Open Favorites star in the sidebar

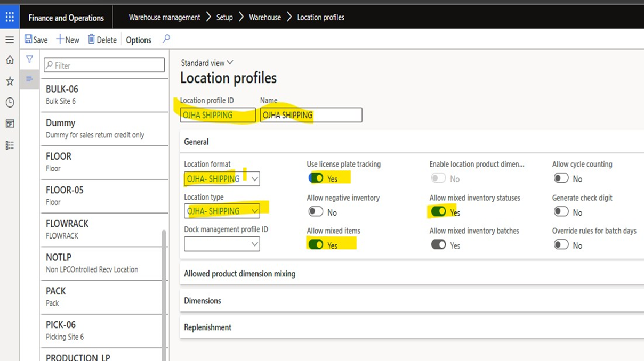click(10, 81)
